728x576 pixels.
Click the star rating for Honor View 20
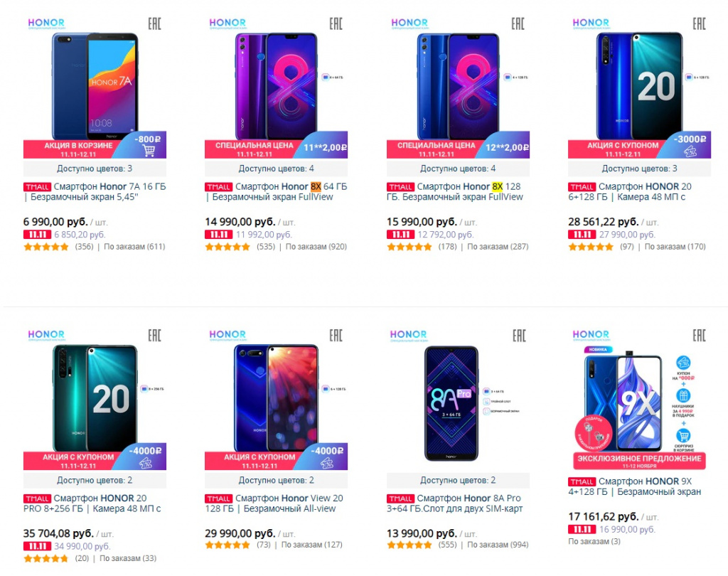click(227, 545)
